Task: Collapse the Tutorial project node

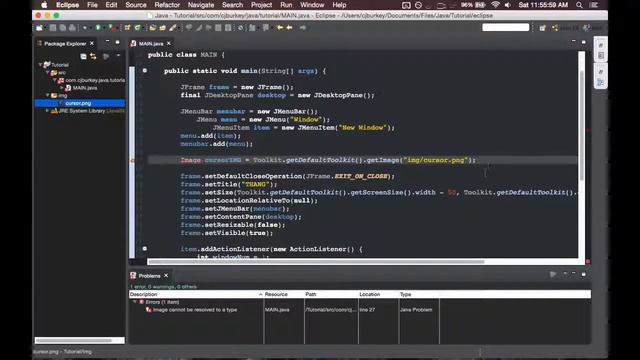Action: coord(40,64)
